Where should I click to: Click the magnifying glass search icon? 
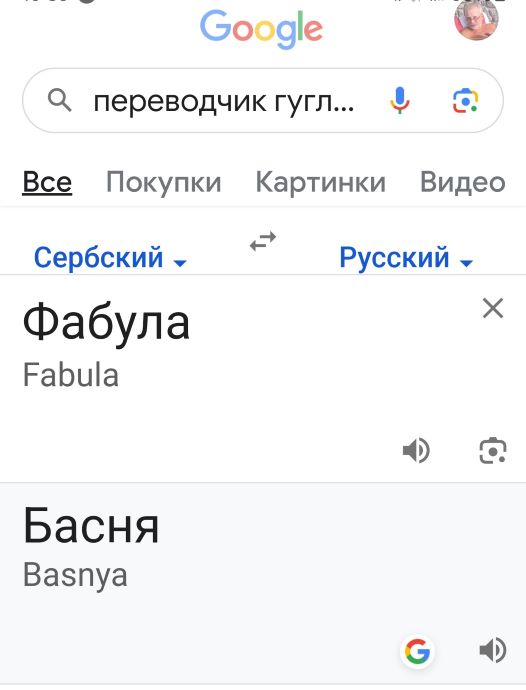tap(59, 100)
